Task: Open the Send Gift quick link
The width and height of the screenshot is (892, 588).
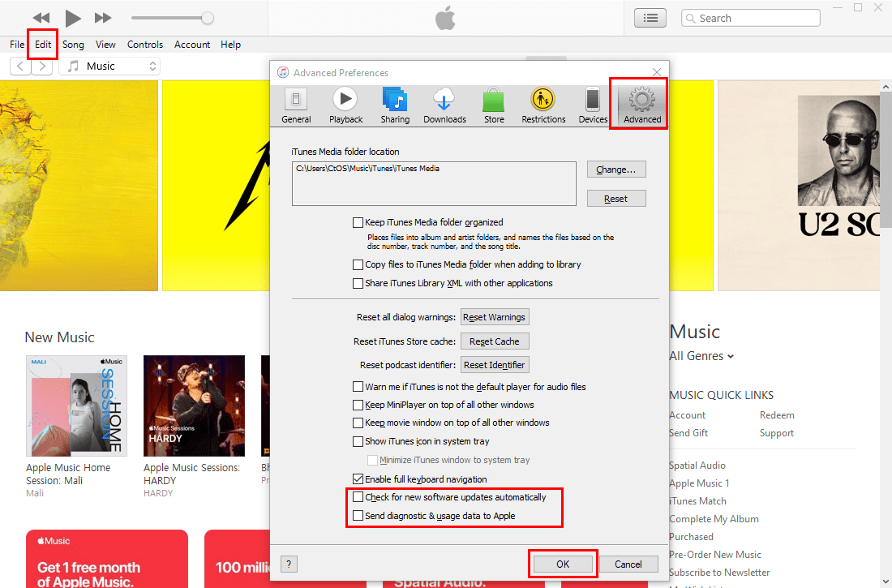Action: (688, 433)
